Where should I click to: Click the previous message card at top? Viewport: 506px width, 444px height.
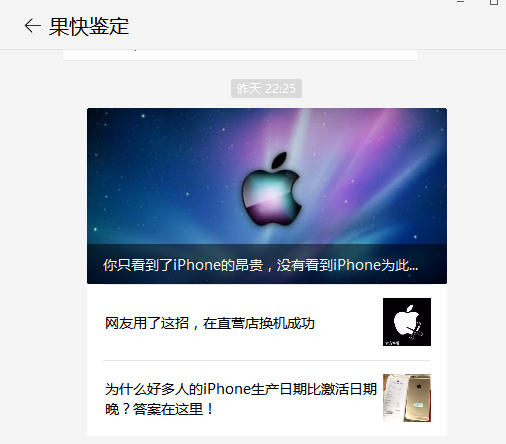coord(240,55)
